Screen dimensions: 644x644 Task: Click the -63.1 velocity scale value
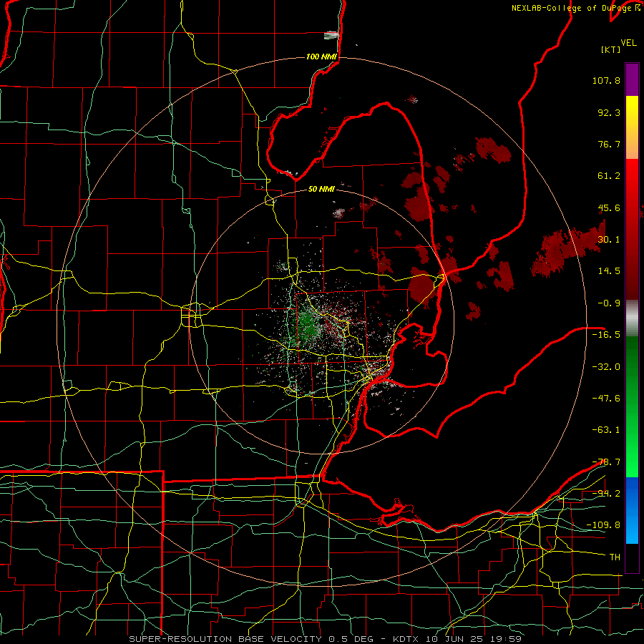(606, 430)
